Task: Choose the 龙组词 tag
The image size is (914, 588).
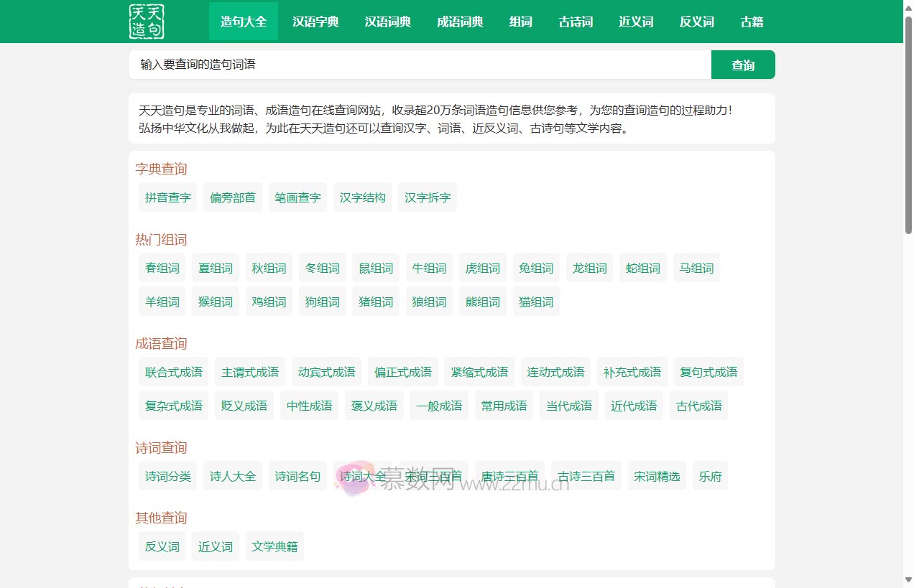Action: (x=589, y=268)
